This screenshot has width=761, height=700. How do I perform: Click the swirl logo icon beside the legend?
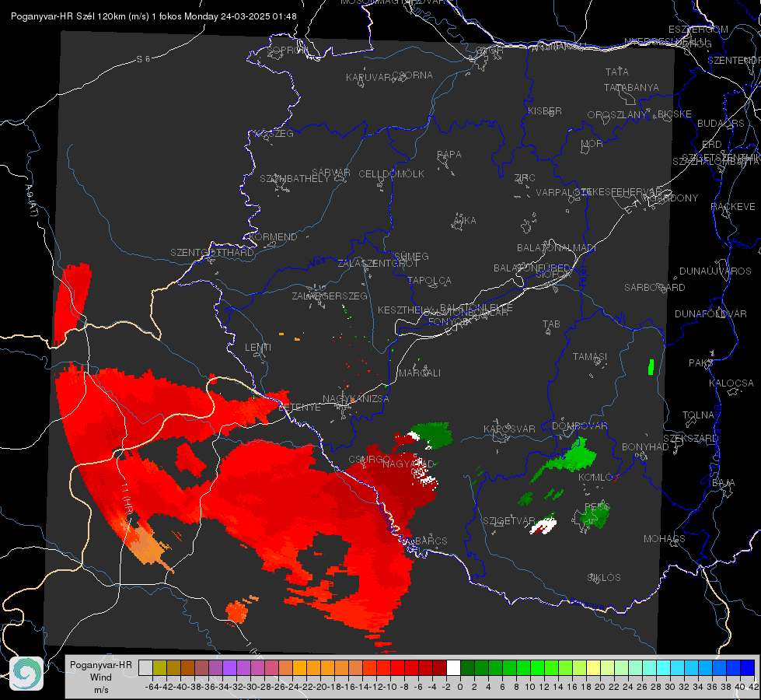(26, 674)
